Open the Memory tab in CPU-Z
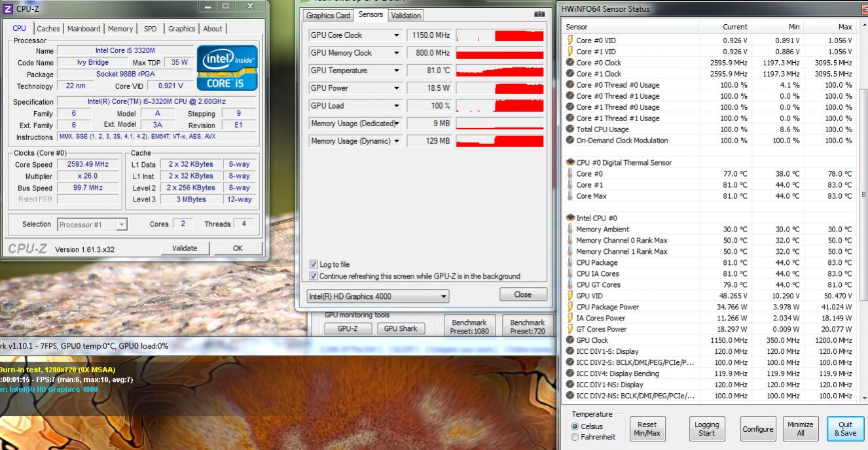 120,29
